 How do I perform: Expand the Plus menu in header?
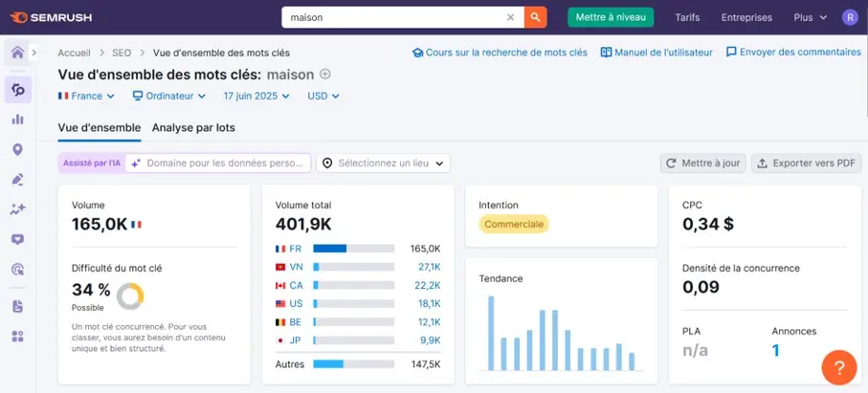(x=811, y=17)
